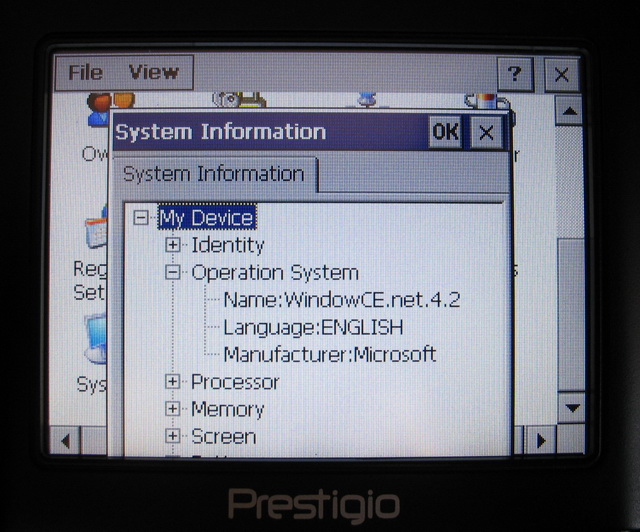This screenshot has height=532, width=640.
Task: Close the Control Panel window behind the dialog
Action: [x=562, y=75]
